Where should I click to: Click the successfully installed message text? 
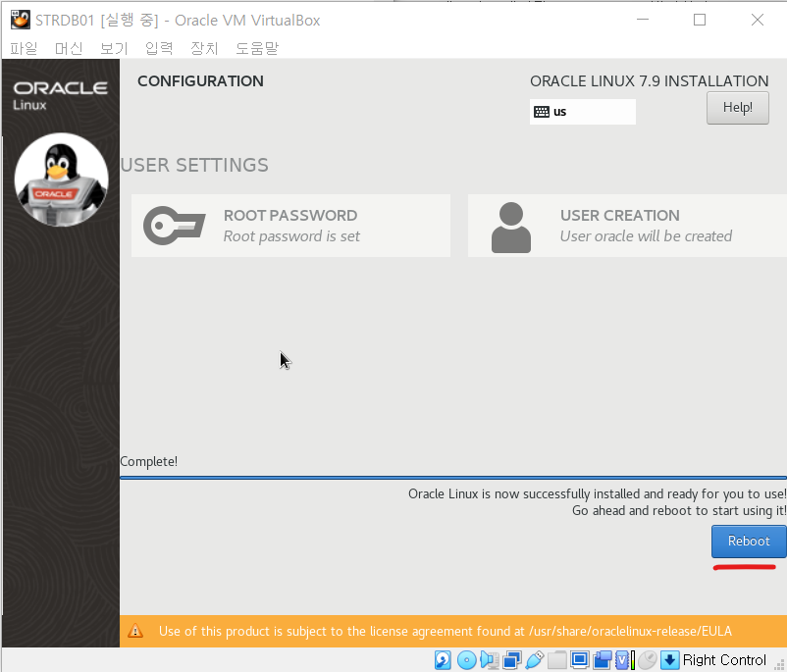pyautogui.click(x=598, y=493)
